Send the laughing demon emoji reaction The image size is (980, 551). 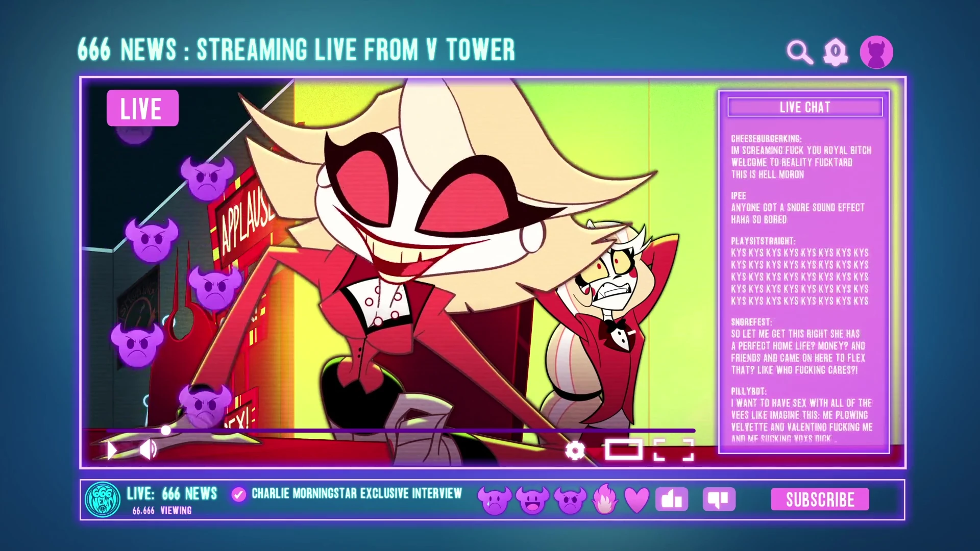532,499
